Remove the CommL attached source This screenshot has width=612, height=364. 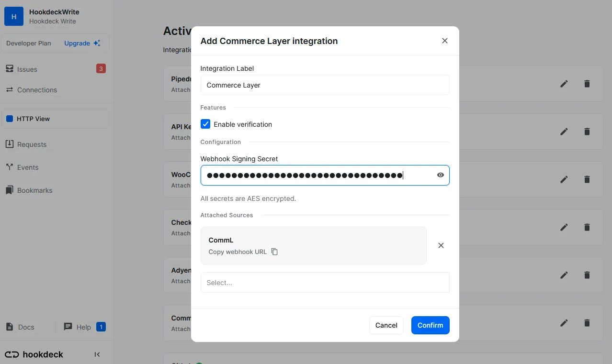tap(441, 245)
